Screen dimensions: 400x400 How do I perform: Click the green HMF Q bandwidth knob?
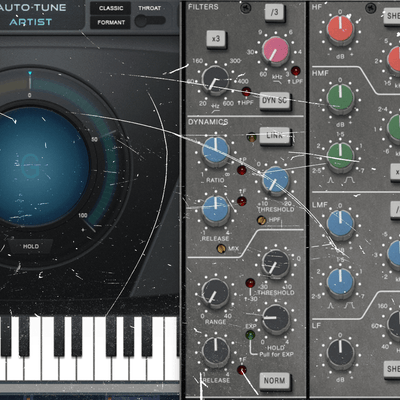coord(340,156)
